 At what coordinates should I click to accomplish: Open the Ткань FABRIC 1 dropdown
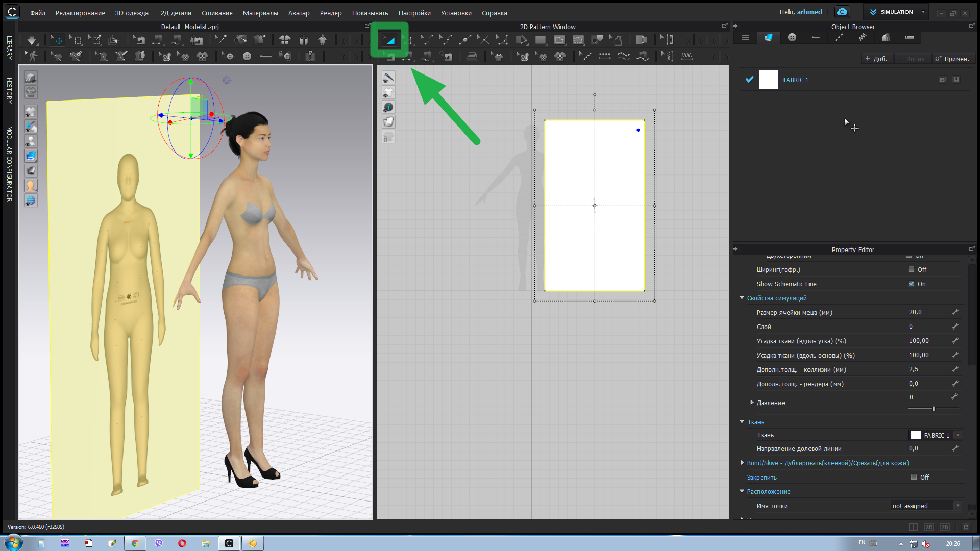958,435
